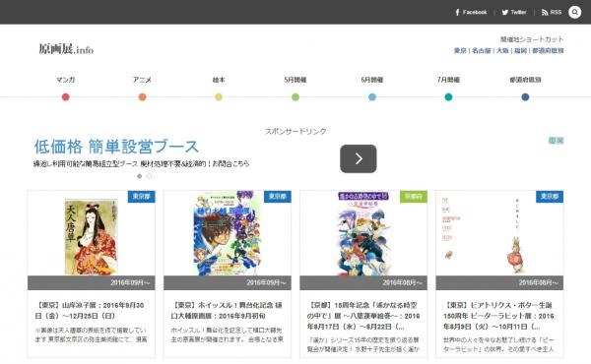Screen dimensions: 591x364
Task: Click the 2016年08月～ bar on 遙か card
Action: (x=363, y=282)
